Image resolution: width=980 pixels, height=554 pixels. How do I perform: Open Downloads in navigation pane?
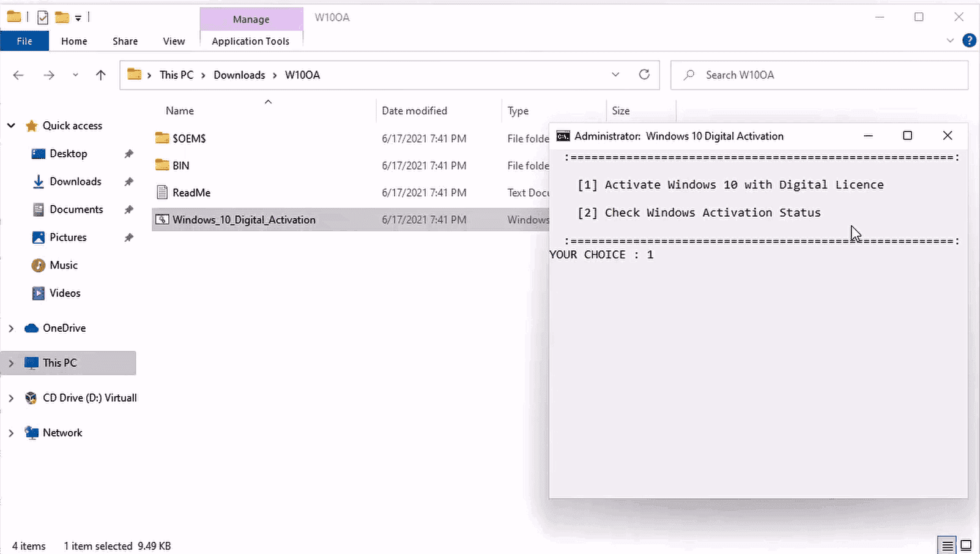pos(75,181)
